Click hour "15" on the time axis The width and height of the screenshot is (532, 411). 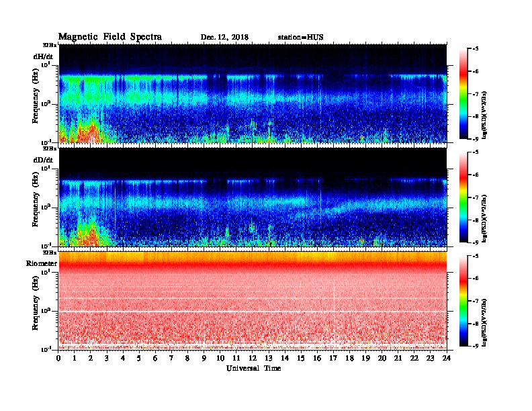click(x=301, y=358)
